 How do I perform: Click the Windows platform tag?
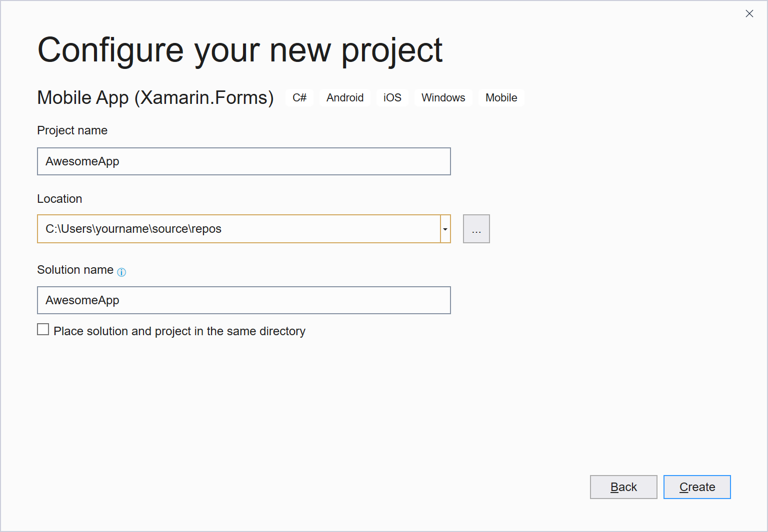coord(443,98)
